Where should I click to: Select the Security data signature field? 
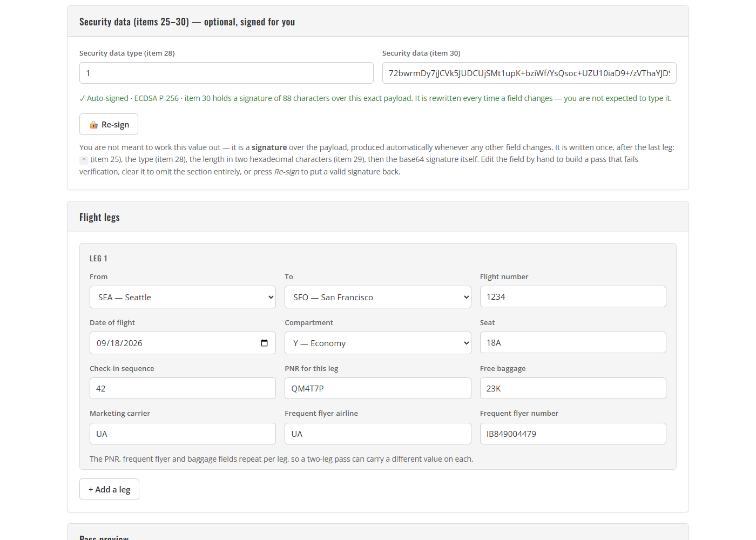pyautogui.click(x=529, y=73)
